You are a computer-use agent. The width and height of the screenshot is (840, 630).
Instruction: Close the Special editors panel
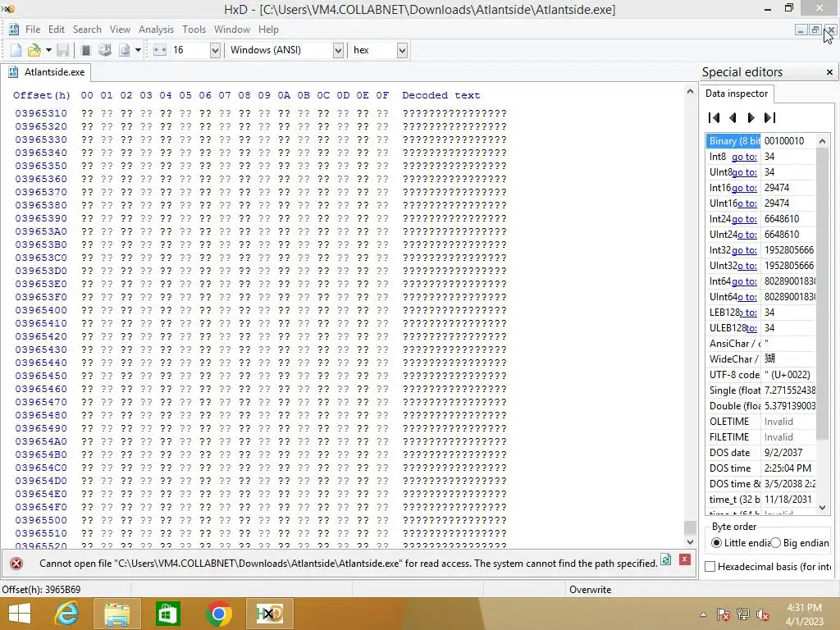coord(829,72)
